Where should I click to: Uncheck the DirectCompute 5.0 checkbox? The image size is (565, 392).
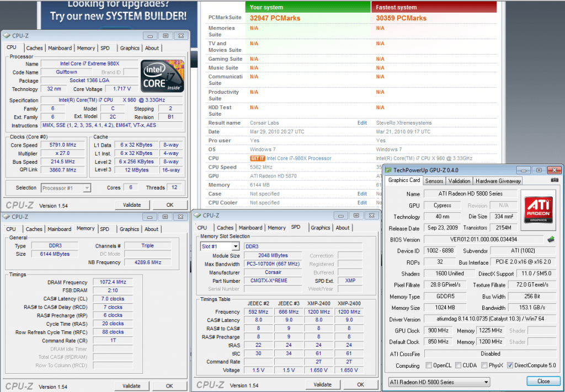[x=510, y=366]
